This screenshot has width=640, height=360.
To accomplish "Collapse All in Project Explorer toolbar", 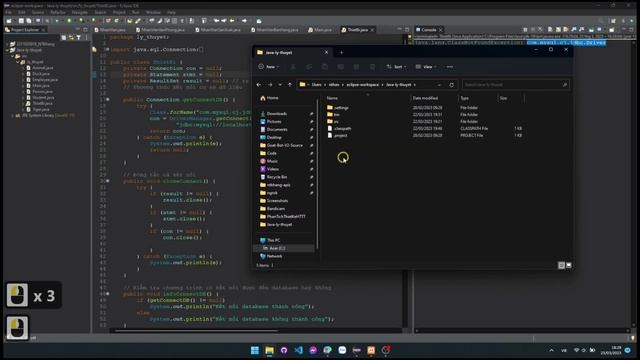I will (x=64, y=38).
